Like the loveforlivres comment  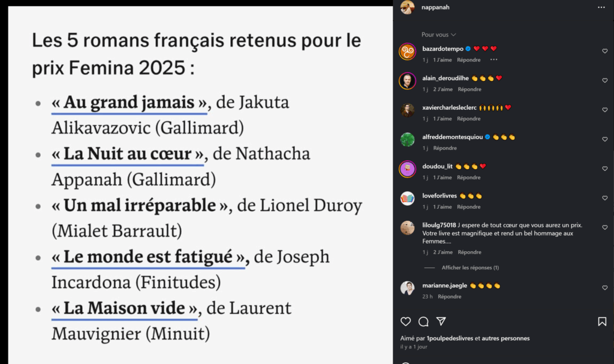coord(604,198)
